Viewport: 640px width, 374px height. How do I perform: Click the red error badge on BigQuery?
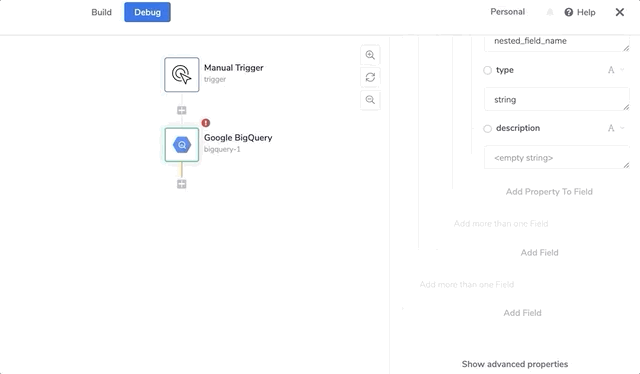coord(206,122)
